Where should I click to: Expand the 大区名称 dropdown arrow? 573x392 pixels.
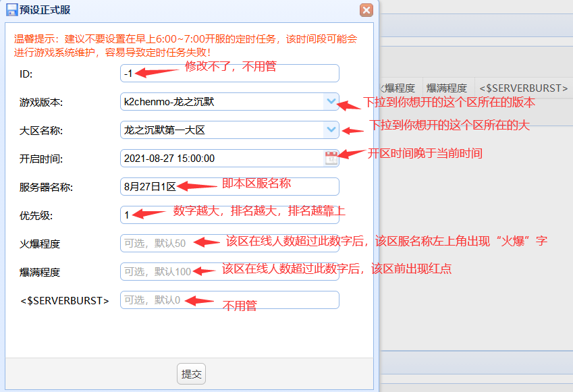tap(331, 130)
